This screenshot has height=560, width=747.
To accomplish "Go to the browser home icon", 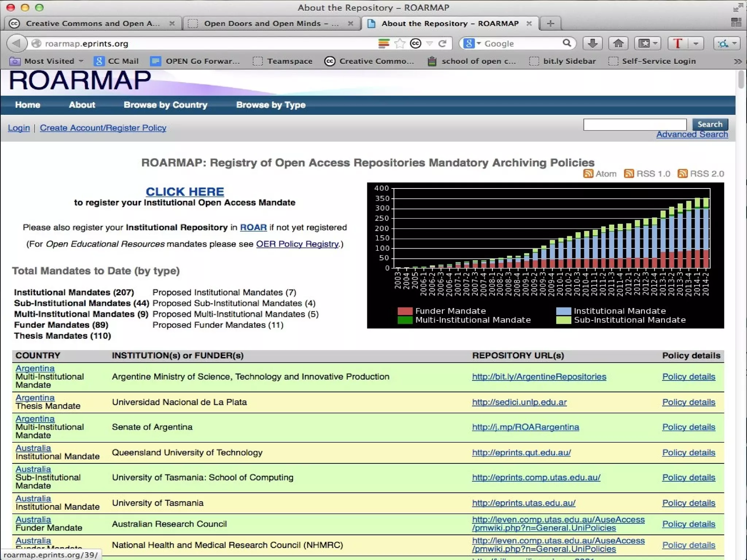I will click(x=618, y=43).
